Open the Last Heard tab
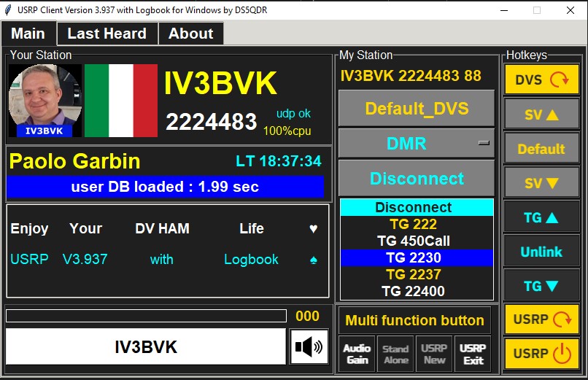 tap(107, 34)
